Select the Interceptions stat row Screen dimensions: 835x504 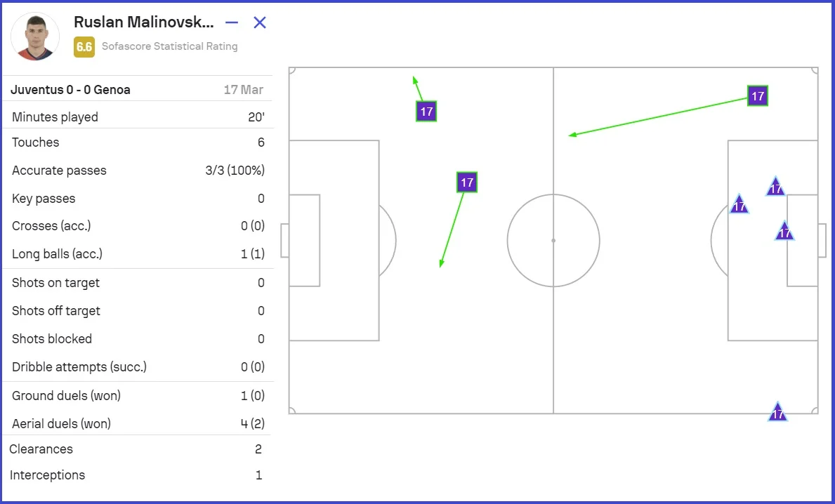tap(138, 475)
